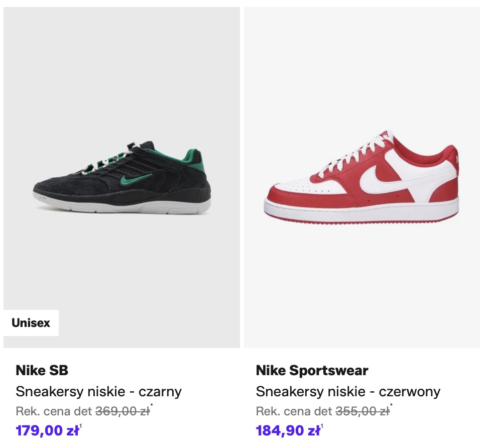The width and height of the screenshot is (487, 448).
Task: Click the 184,90 zł sale price
Action: point(288,431)
